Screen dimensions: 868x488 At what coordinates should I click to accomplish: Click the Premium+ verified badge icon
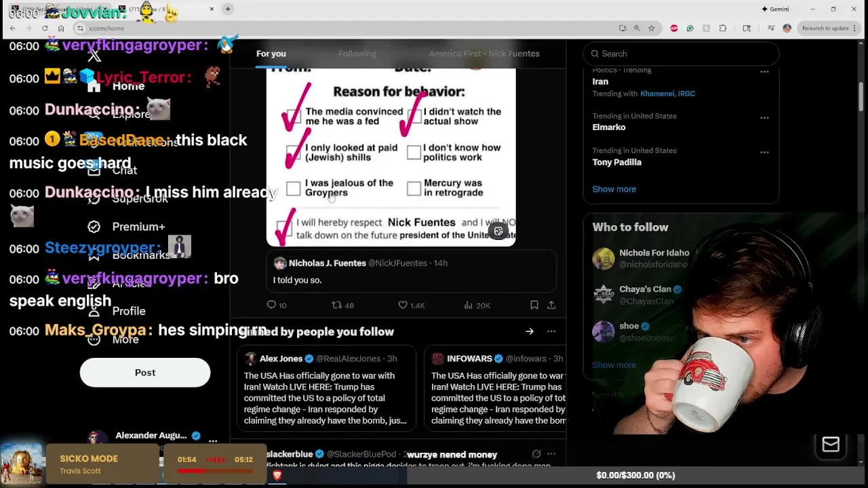pos(94,226)
